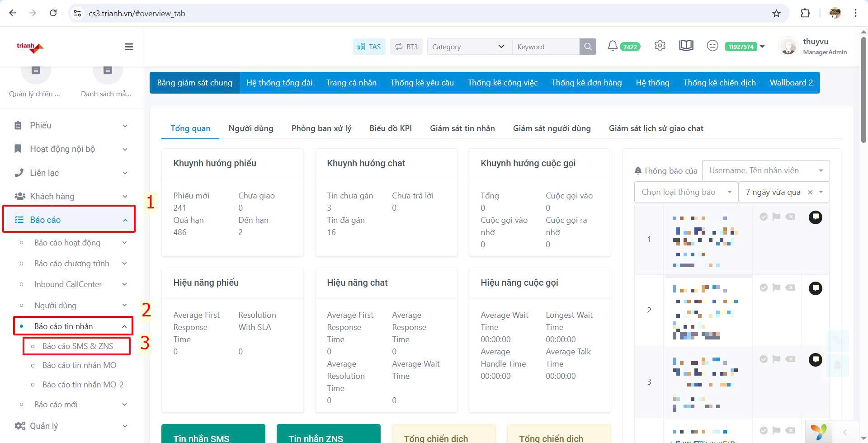Collapse the Báo cáo menu

point(69,220)
